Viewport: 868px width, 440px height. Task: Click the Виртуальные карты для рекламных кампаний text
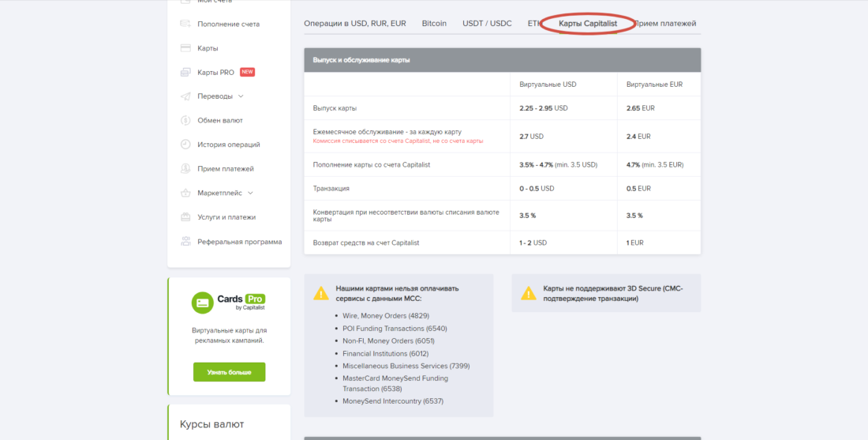click(x=229, y=335)
